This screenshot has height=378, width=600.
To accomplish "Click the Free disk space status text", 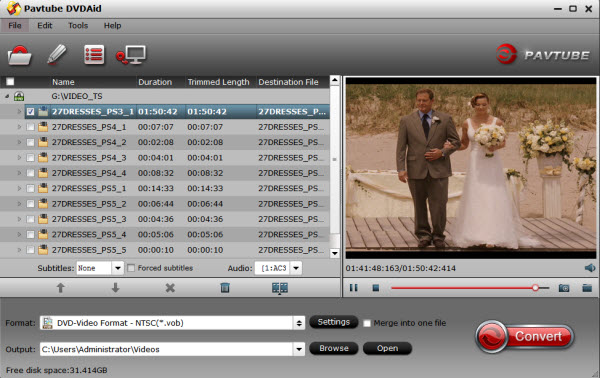I will coord(57,370).
